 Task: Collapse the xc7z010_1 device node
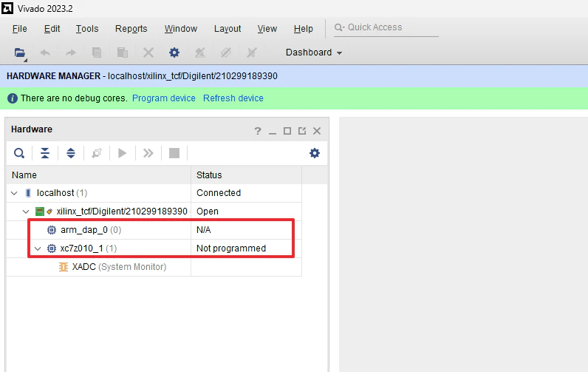coord(38,248)
